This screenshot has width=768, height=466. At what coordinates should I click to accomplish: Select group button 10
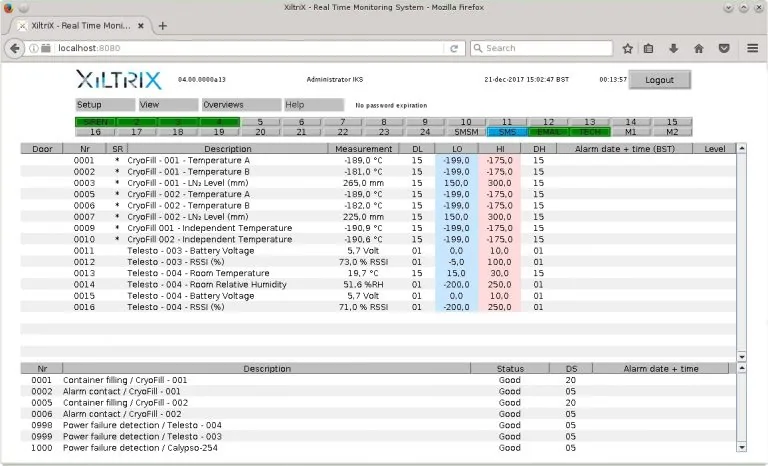click(466, 122)
